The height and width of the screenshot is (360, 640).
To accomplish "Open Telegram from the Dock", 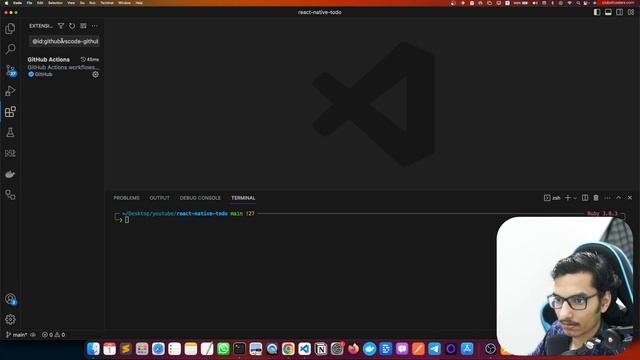I will pyautogui.click(x=435, y=349).
